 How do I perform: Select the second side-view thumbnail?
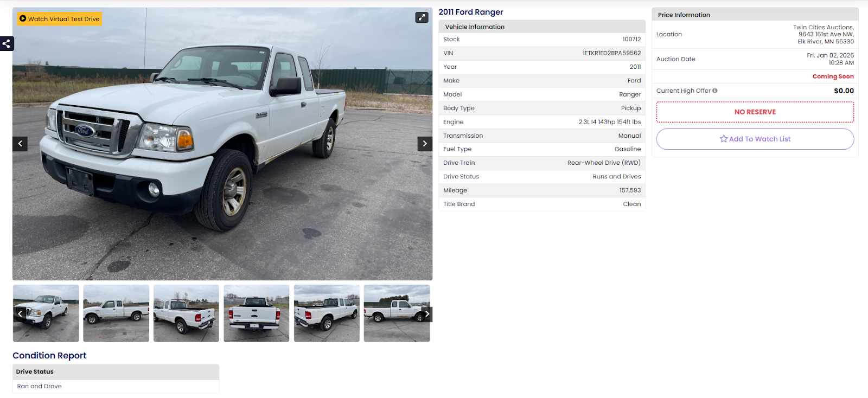pos(116,313)
